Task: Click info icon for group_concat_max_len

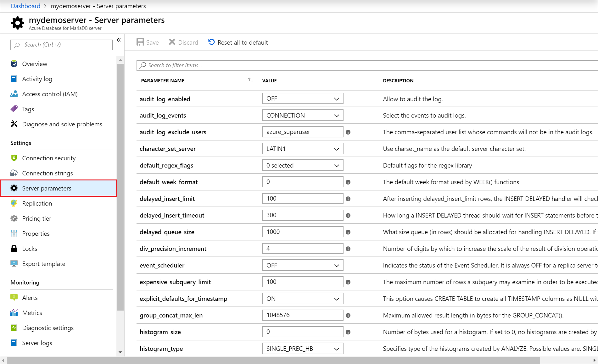Action: coord(348,316)
